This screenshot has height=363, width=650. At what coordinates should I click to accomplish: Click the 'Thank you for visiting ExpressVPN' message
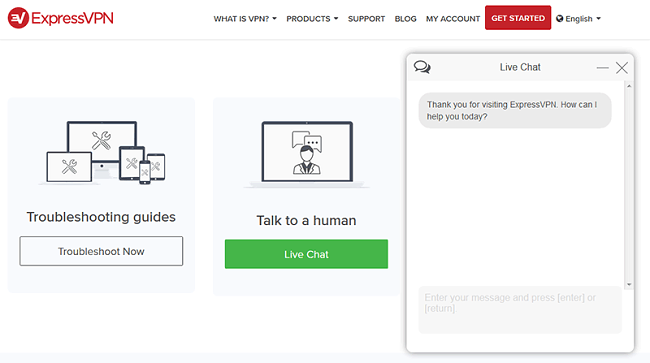515,110
